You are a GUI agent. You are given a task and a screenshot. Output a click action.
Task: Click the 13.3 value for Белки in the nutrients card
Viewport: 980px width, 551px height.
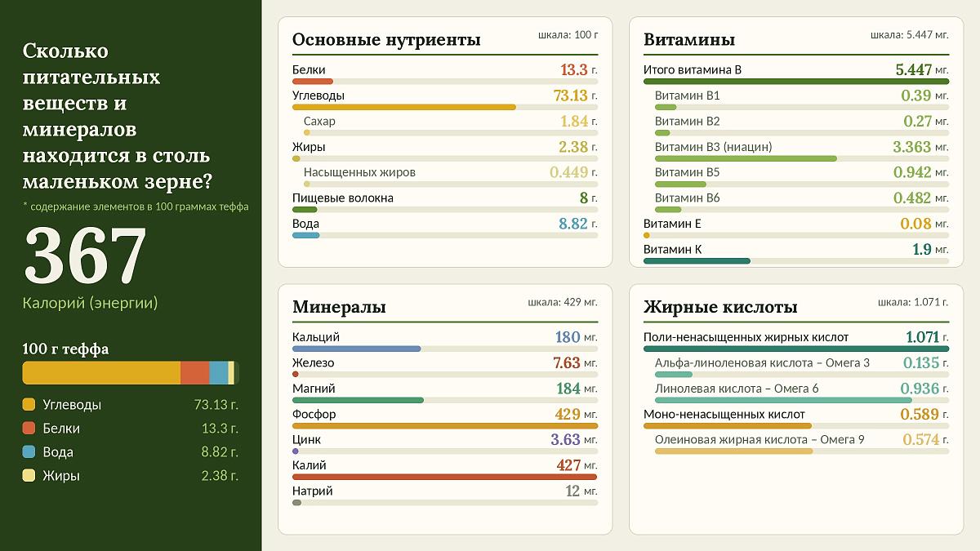click(x=574, y=70)
